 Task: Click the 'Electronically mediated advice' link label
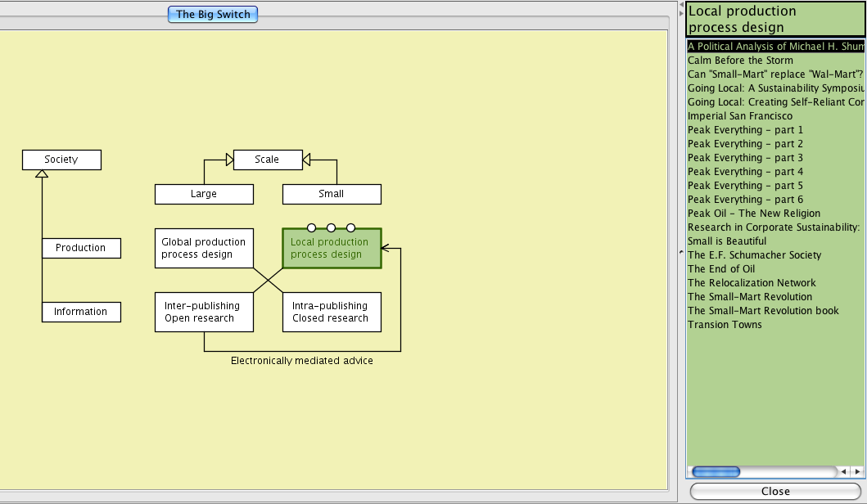point(301,361)
